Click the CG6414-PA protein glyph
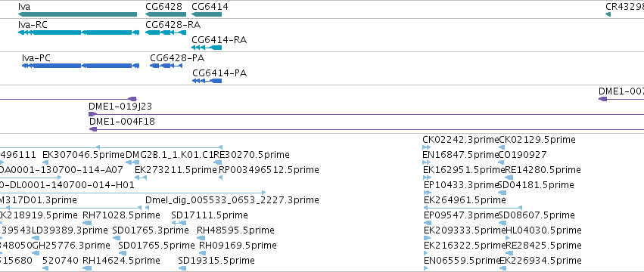 (x=207, y=81)
